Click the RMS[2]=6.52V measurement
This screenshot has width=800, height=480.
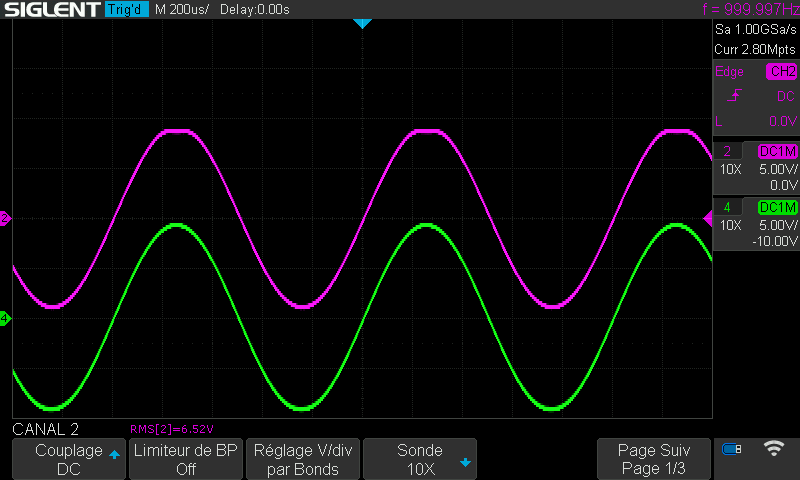point(171,429)
